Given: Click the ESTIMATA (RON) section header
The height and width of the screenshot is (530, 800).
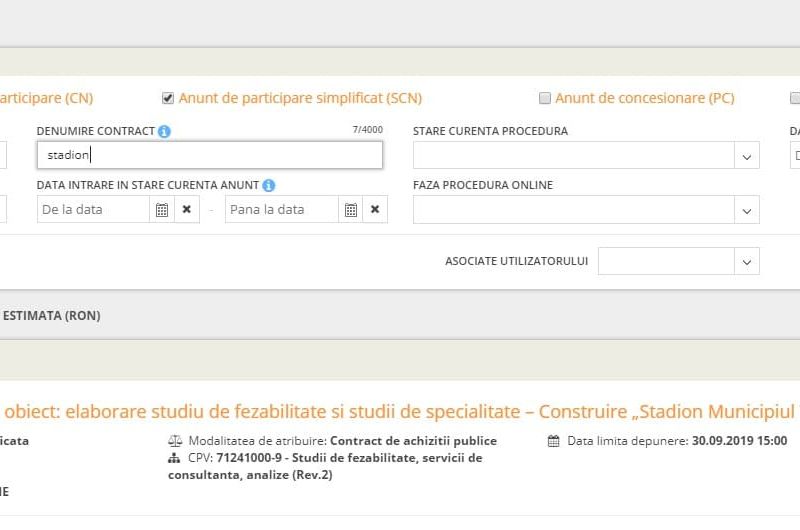Looking at the screenshot, I should [50, 316].
